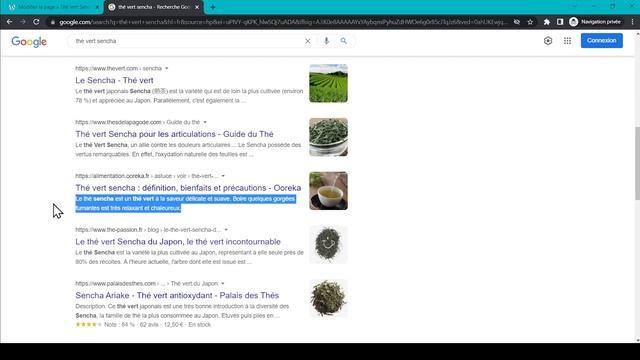Open Le thé vert Sencha du Japon link

(178, 242)
